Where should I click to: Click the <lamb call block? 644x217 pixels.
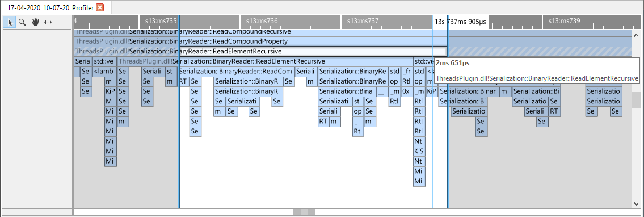coord(105,71)
